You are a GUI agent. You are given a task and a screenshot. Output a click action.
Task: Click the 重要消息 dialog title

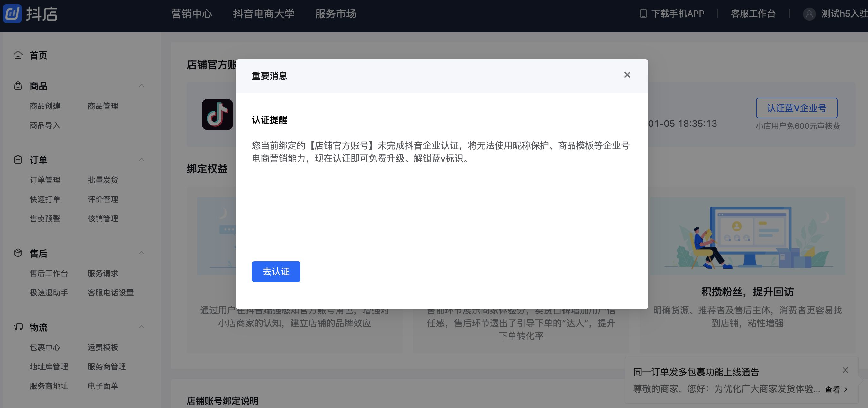point(269,76)
